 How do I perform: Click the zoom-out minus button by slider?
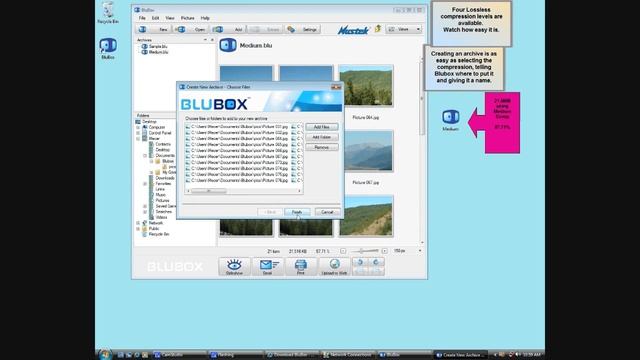[343, 251]
